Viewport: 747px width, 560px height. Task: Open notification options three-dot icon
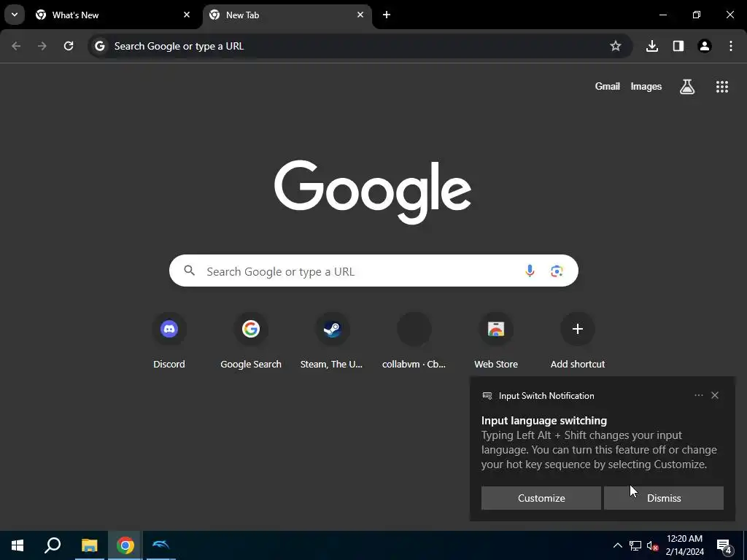pyautogui.click(x=699, y=395)
